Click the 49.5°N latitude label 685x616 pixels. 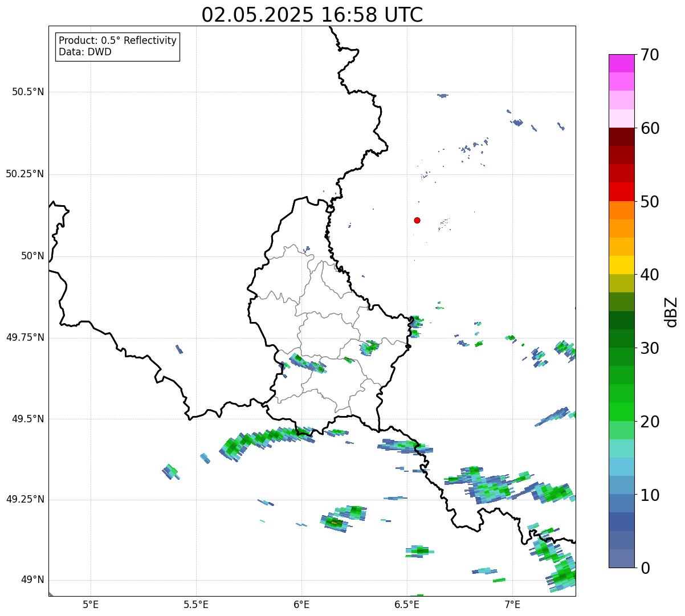[x=28, y=419]
